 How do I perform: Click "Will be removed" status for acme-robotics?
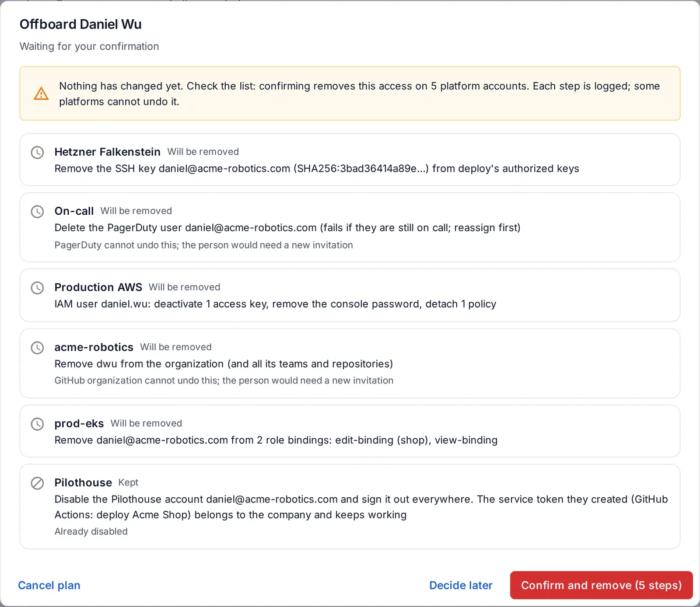pyautogui.click(x=176, y=347)
